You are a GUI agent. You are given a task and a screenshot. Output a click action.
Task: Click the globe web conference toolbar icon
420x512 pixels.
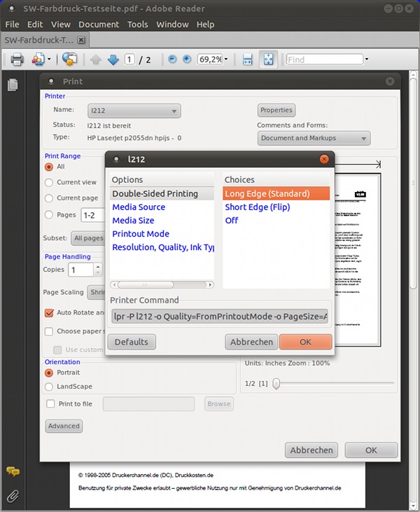(x=69, y=59)
